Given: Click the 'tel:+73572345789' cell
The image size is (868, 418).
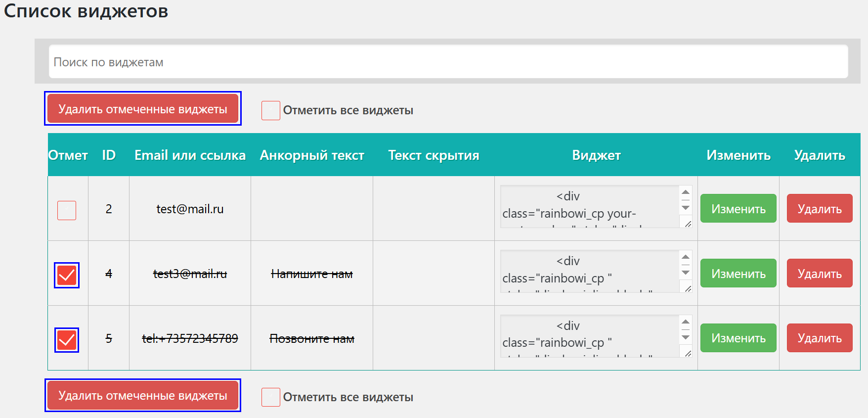Looking at the screenshot, I should coord(190,338).
